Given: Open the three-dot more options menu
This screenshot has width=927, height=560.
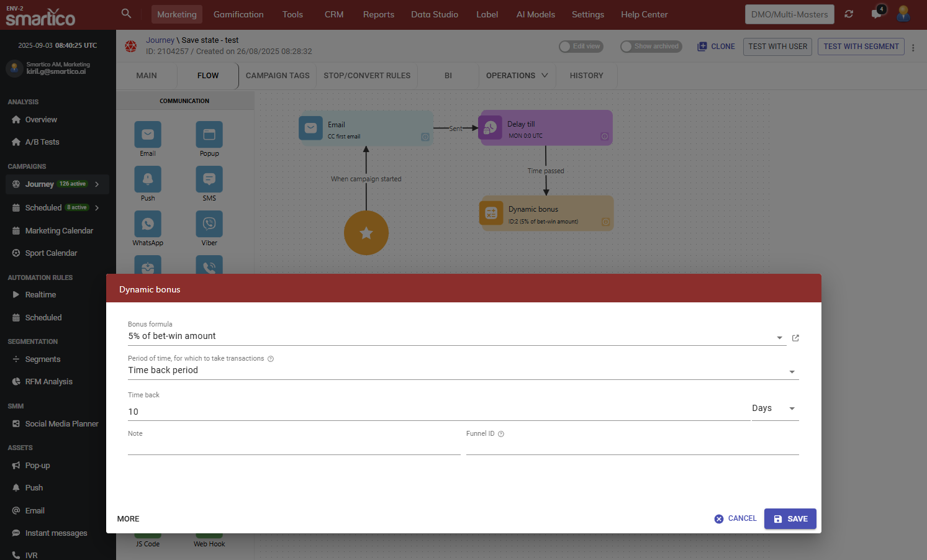Looking at the screenshot, I should click(913, 47).
